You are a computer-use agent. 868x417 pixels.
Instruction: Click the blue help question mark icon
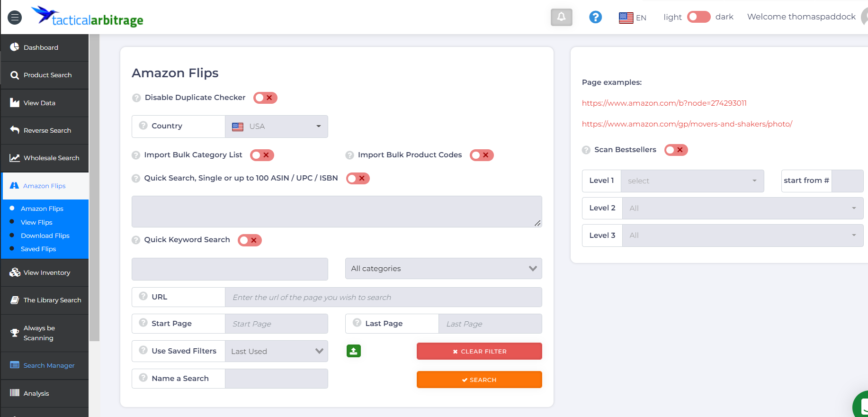click(x=595, y=17)
